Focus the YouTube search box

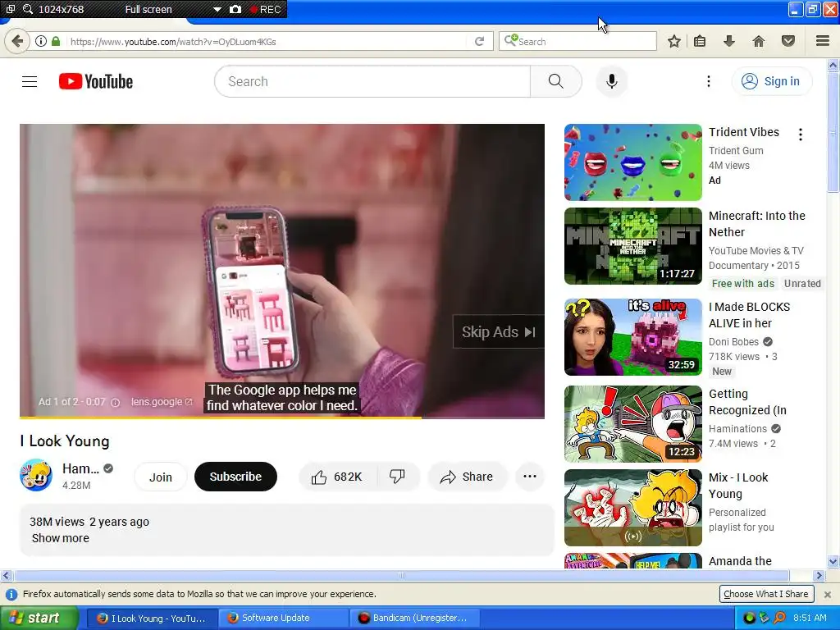[x=372, y=81]
